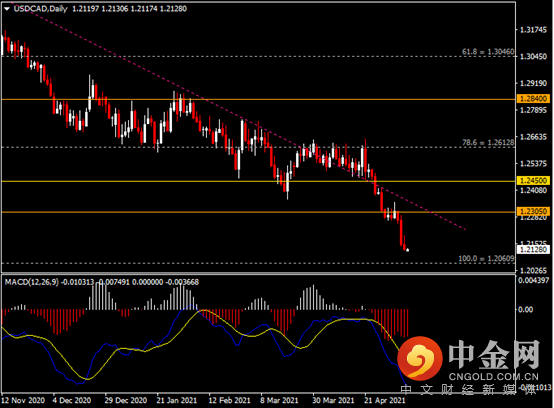
Task: Click the 21 Jan 2021 date marker
Action: pyautogui.click(x=177, y=400)
